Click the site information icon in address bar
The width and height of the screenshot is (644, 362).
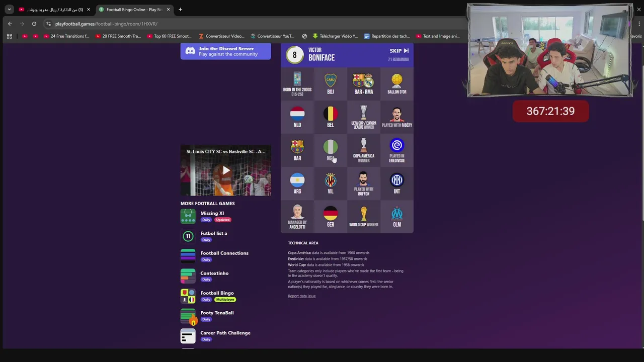[x=48, y=24]
